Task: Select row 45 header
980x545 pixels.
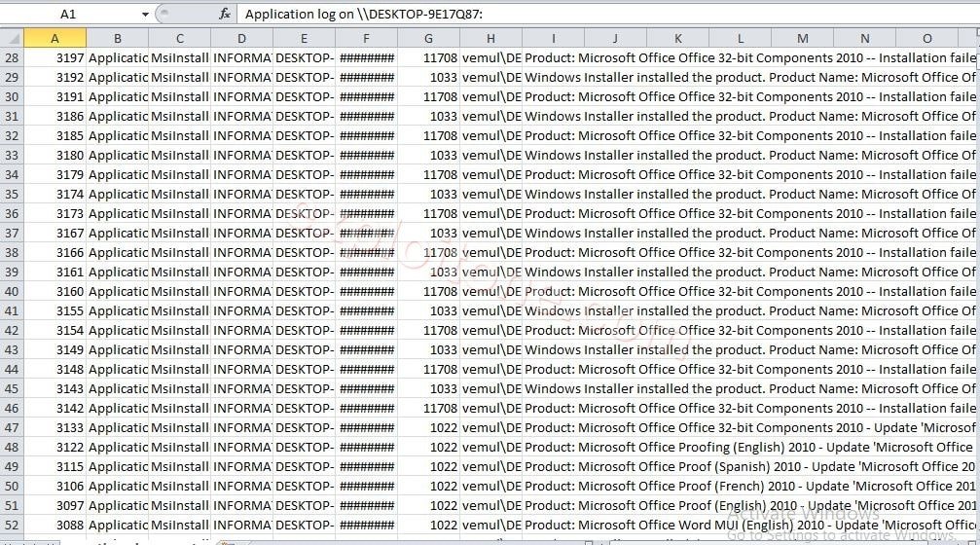Action: (12, 388)
